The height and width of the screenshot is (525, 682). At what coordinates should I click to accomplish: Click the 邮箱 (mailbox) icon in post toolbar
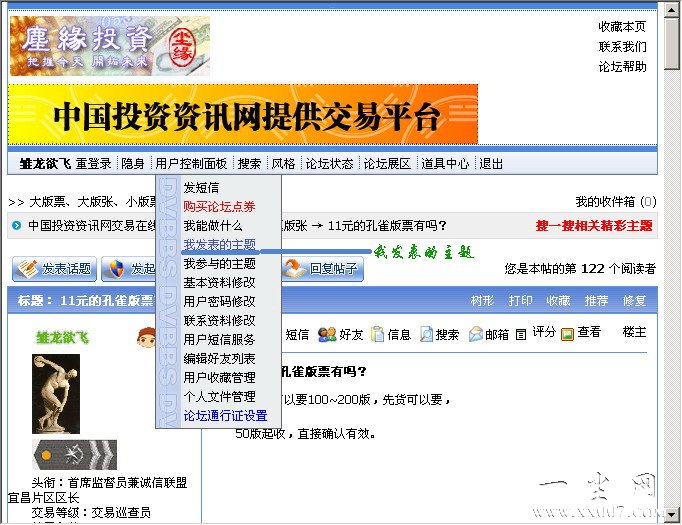pyautogui.click(x=475, y=334)
